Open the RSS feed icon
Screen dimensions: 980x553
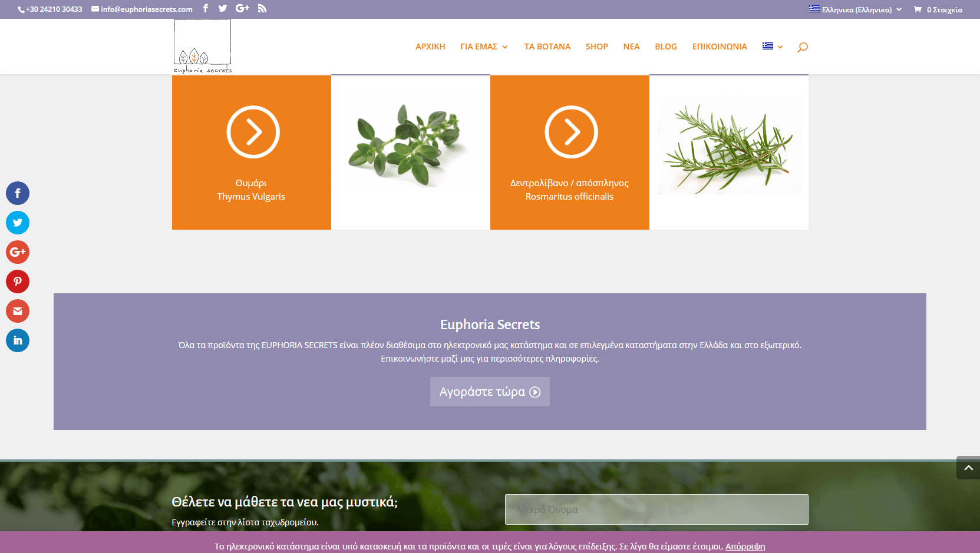tap(262, 8)
